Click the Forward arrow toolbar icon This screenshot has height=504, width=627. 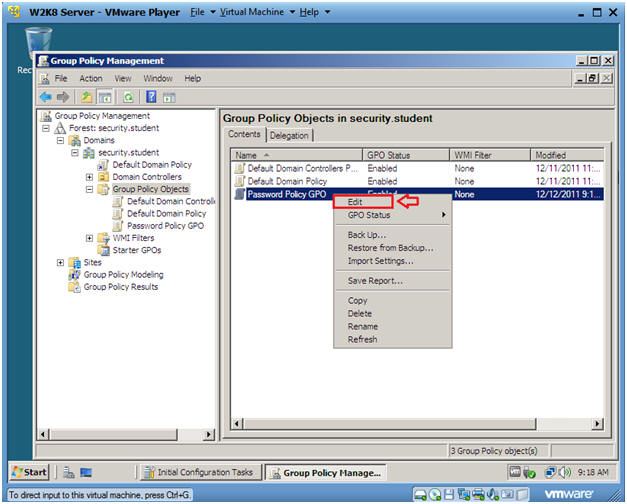[63, 97]
